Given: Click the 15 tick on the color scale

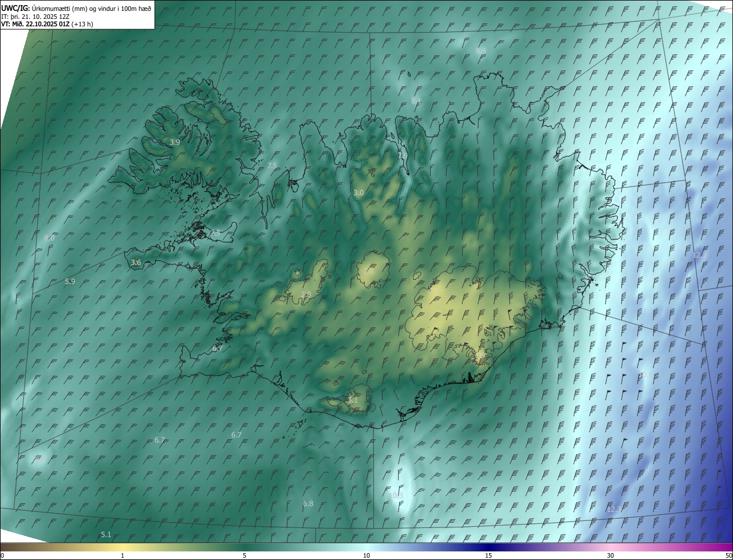Looking at the screenshot, I should (488, 556).
